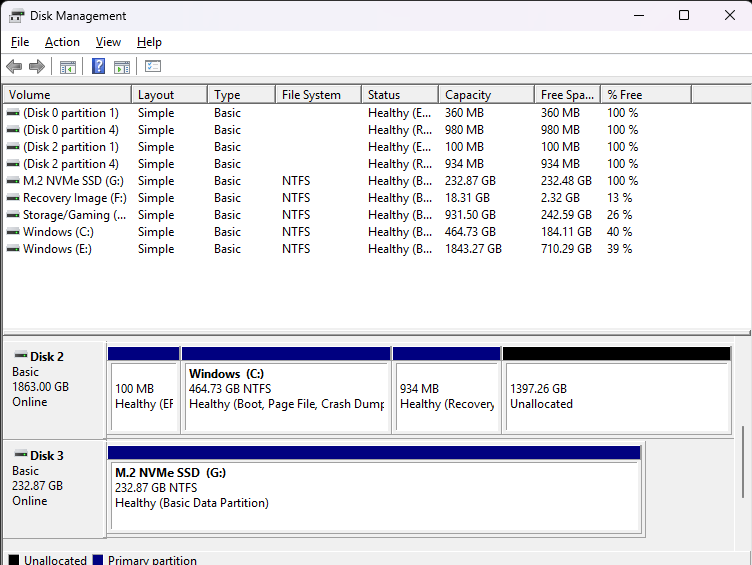The width and height of the screenshot is (752, 565).
Task: Click drive icon beside Storage/Gaming volume
Action: click(13, 215)
